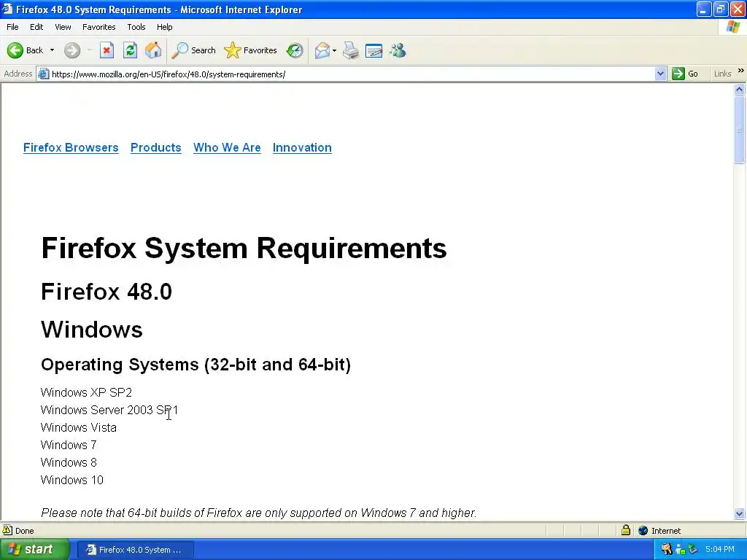Open the History clock icon
The image size is (747, 560).
point(295,50)
